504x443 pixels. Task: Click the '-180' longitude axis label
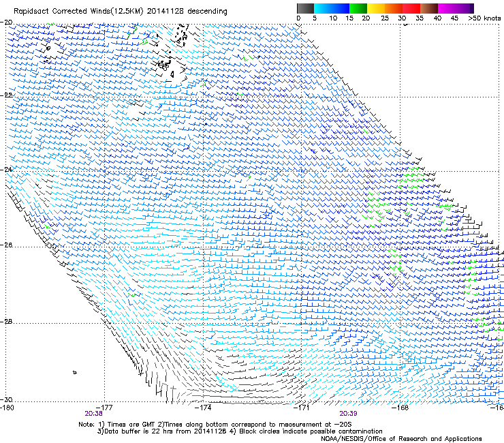tap(7, 408)
